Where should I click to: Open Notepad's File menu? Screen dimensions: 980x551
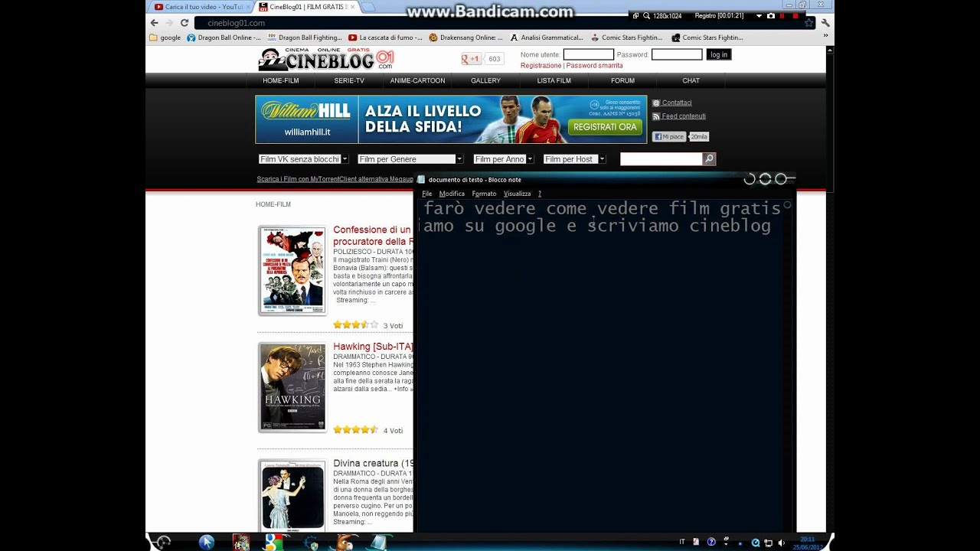426,194
